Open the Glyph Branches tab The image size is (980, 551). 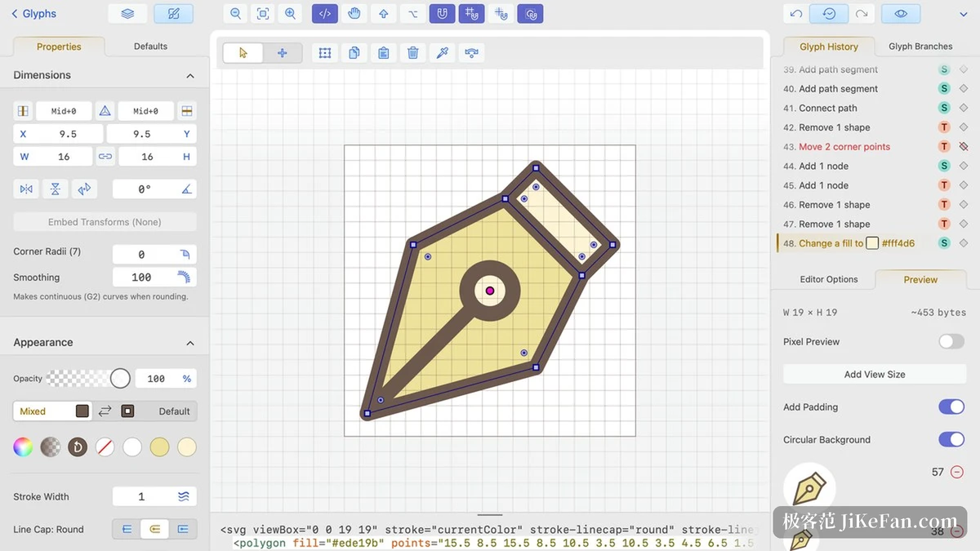tap(920, 47)
